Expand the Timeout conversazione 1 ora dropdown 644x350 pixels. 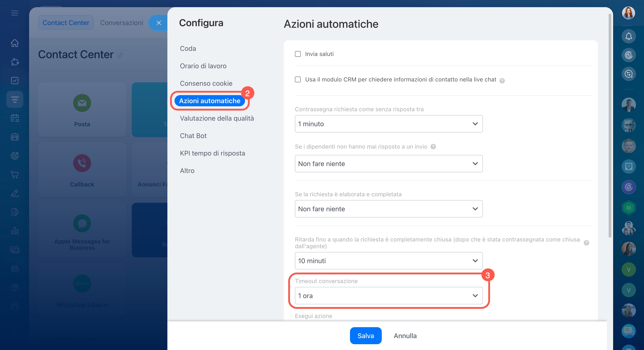click(388, 295)
